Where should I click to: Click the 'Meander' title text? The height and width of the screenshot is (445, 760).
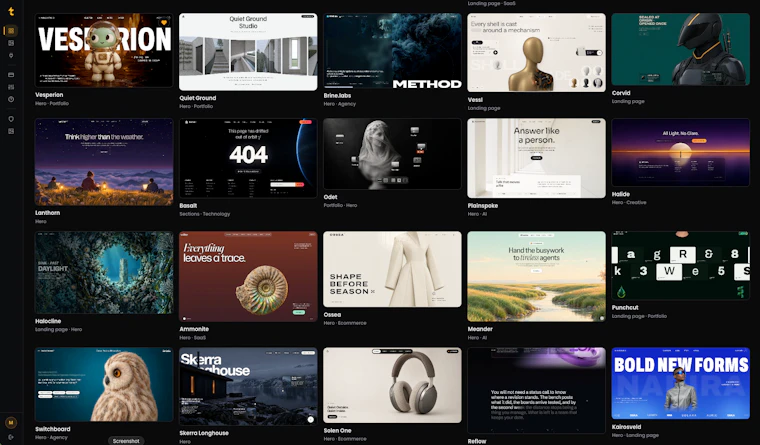[480, 329]
